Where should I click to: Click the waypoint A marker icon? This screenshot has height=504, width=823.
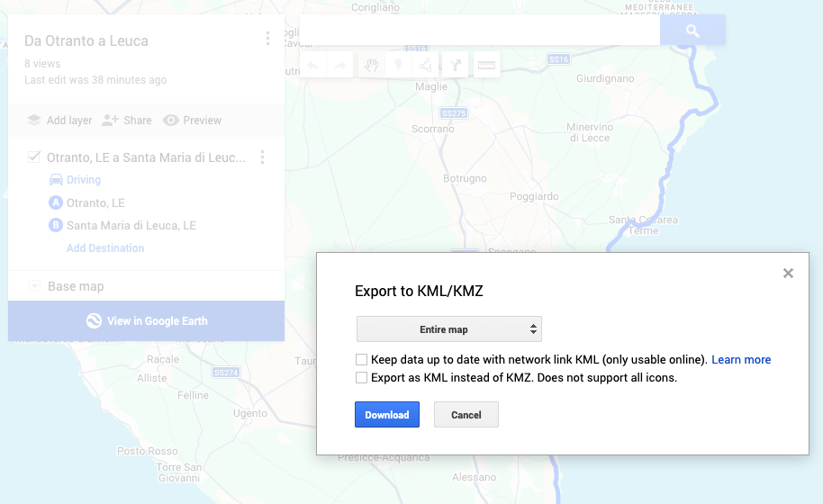point(56,202)
